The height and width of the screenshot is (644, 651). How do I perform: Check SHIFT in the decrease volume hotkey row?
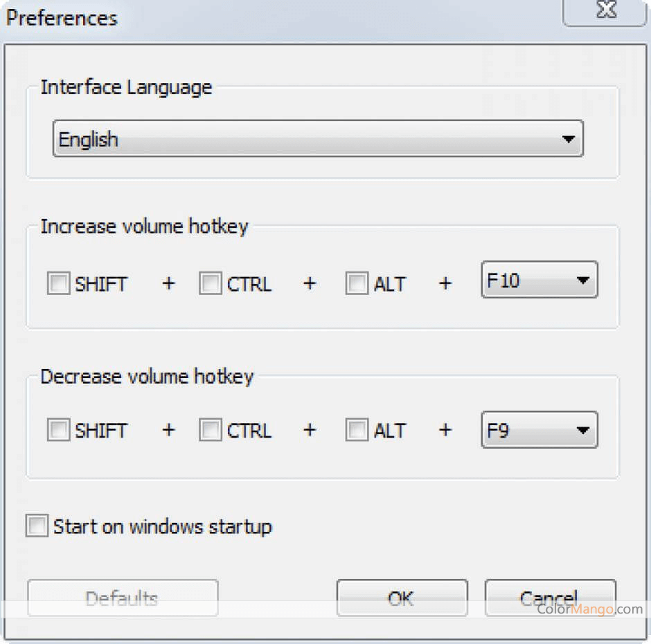[x=58, y=430]
